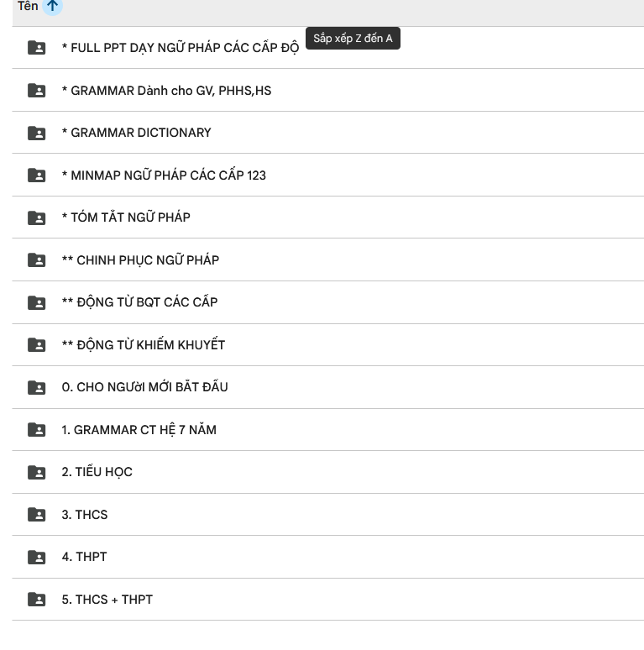Click the sort direction arrow beside Tên

(52, 7)
